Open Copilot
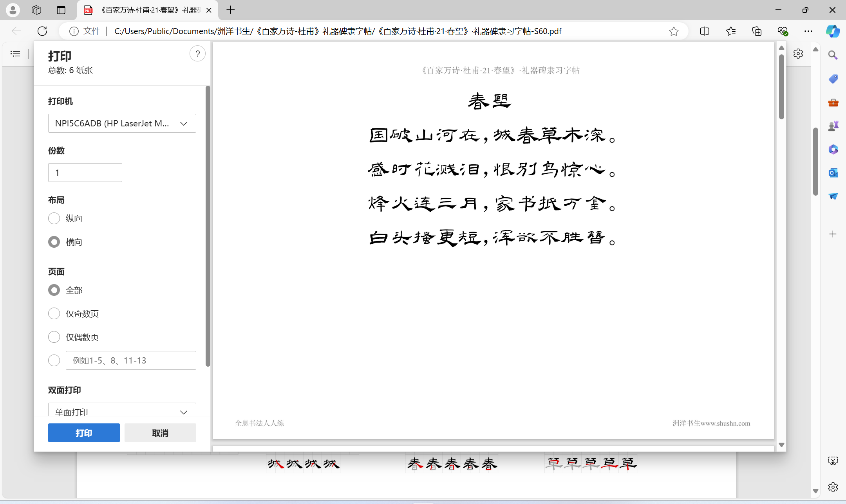Screen dimensions: 846x504 [x=833, y=31]
